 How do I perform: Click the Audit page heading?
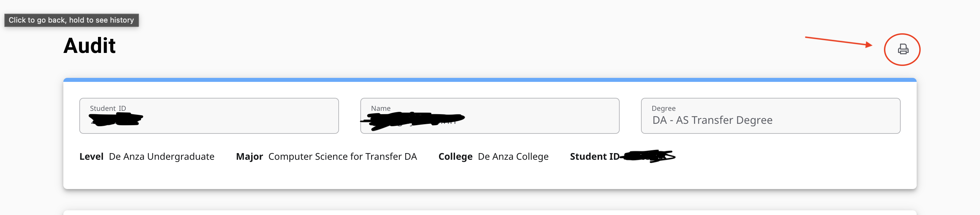pyautogui.click(x=89, y=46)
